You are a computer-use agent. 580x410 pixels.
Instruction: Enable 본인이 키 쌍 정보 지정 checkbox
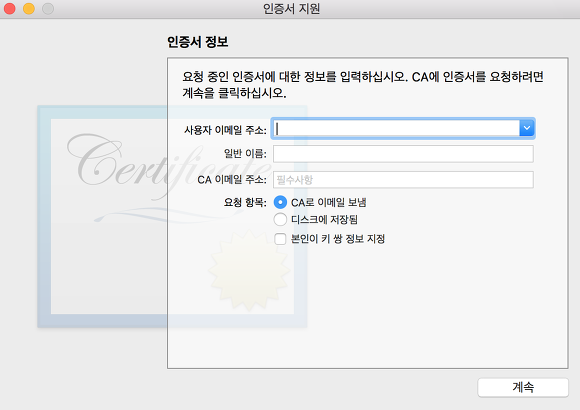pyautogui.click(x=280, y=239)
